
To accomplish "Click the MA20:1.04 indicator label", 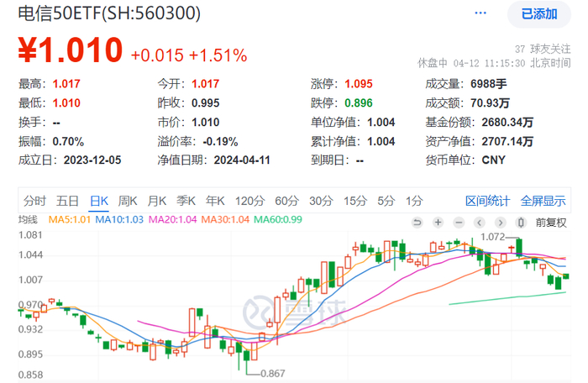I will 172,219.
